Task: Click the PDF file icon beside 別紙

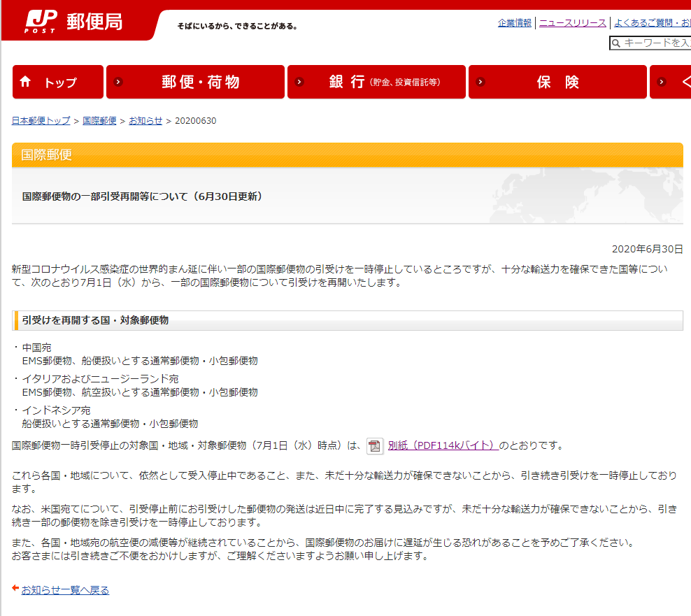Action: 375,446
